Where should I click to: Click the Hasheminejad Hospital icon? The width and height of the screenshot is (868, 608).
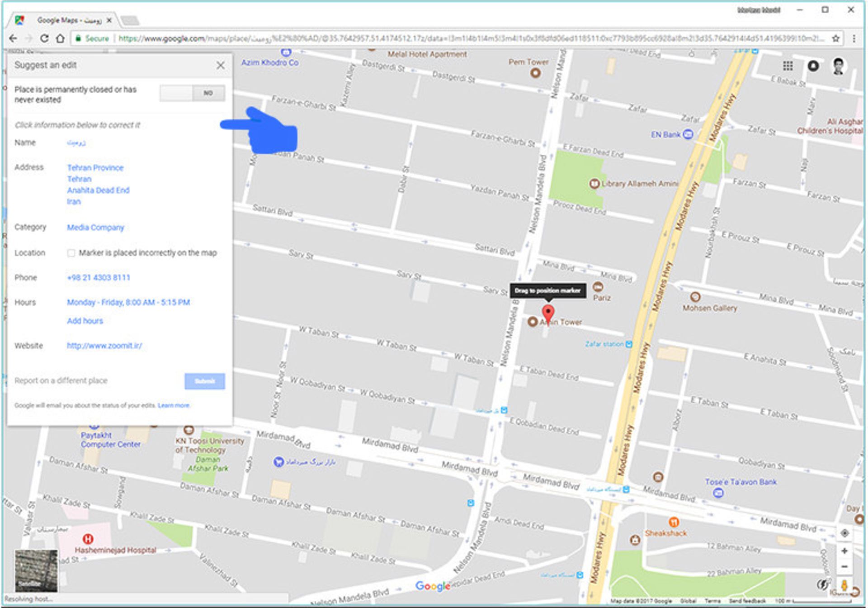click(x=88, y=539)
